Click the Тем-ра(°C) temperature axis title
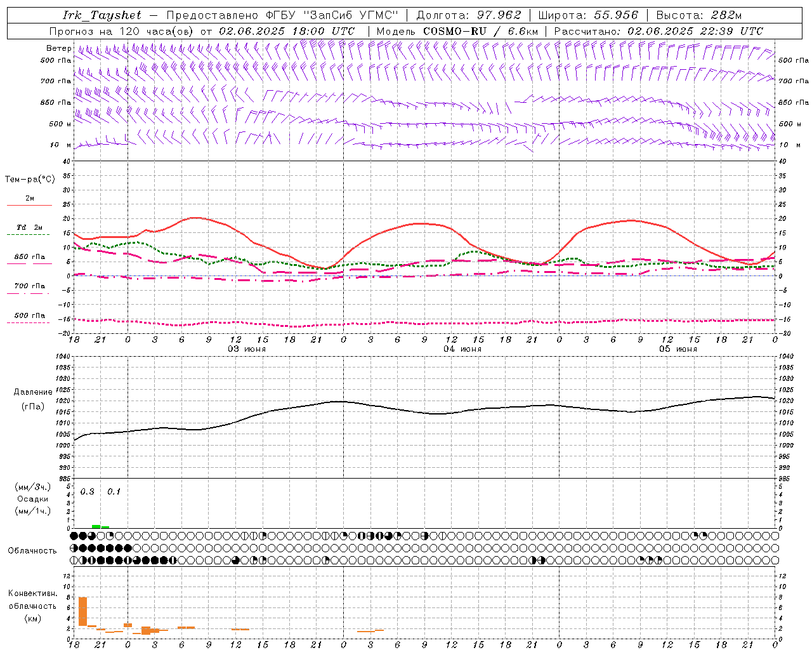 [x=30, y=180]
